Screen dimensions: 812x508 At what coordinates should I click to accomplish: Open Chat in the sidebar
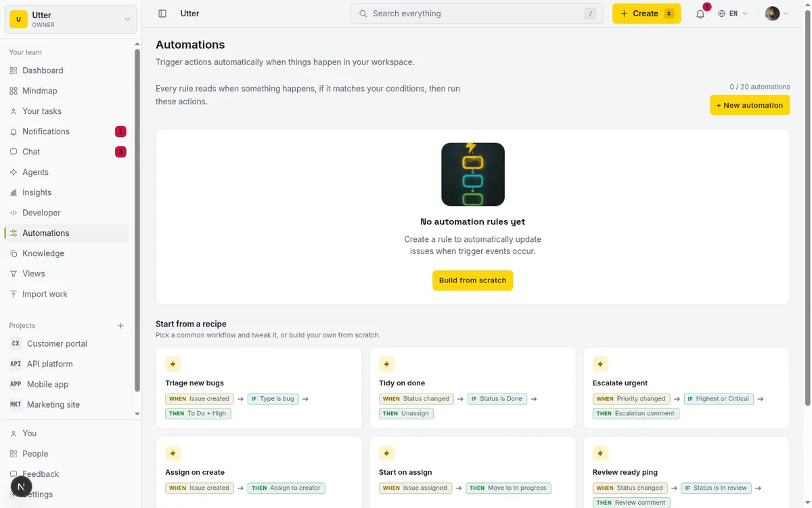click(x=66, y=152)
